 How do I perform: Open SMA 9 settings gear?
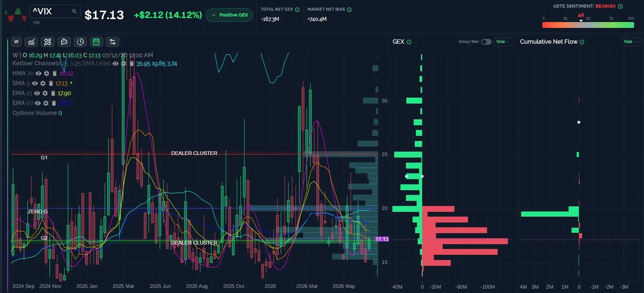tap(43, 83)
